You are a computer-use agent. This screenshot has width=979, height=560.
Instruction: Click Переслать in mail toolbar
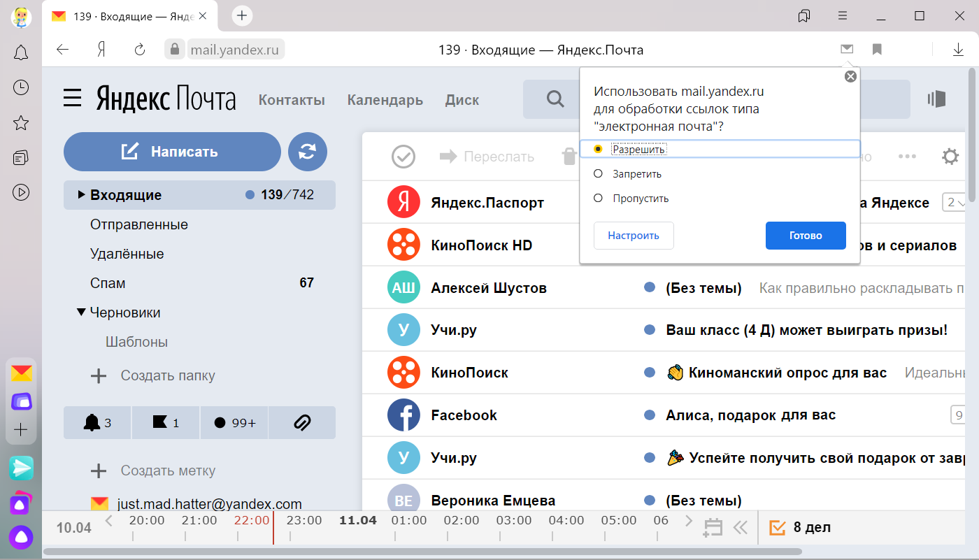coord(487,157)
